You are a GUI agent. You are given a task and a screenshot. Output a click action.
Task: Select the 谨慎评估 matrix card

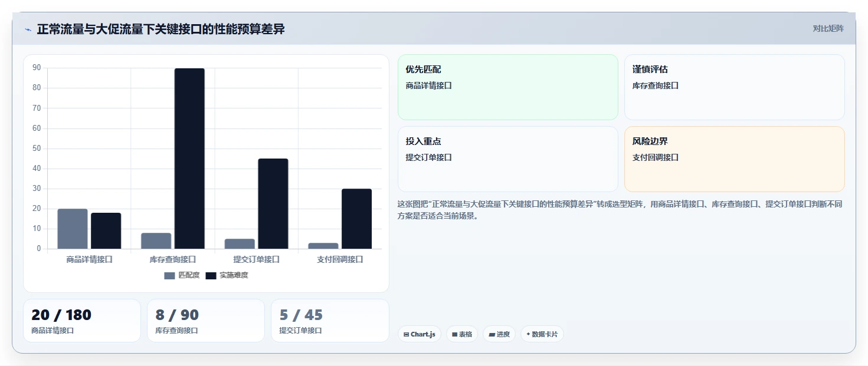[734, 87]
